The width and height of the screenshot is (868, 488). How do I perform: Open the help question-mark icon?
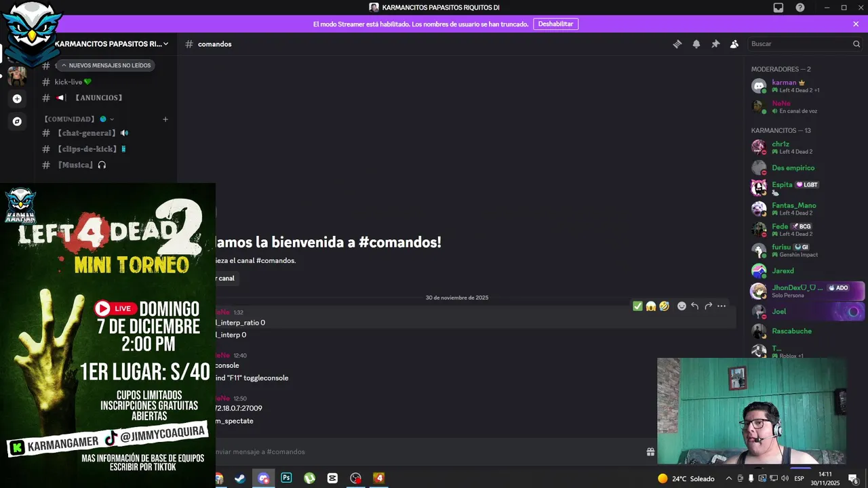(x=800, y=7)
